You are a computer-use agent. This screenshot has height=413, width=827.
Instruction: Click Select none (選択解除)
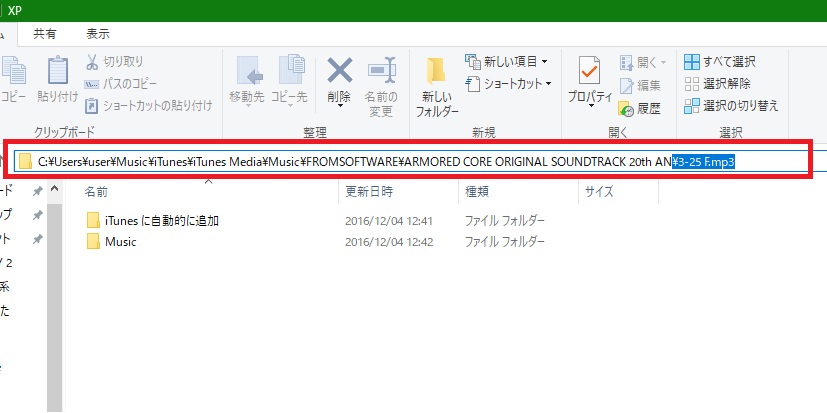pos(717,83)
